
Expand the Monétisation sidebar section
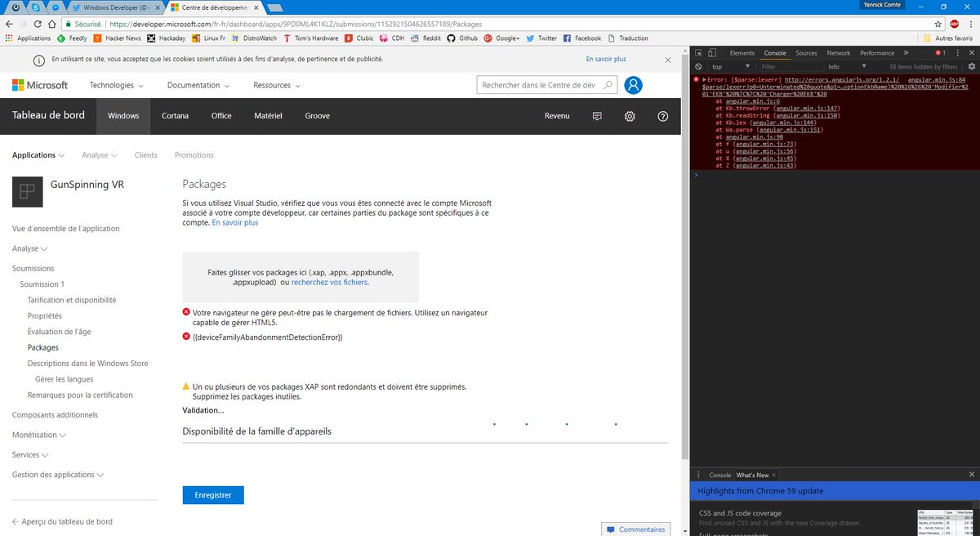coord(38,435)
